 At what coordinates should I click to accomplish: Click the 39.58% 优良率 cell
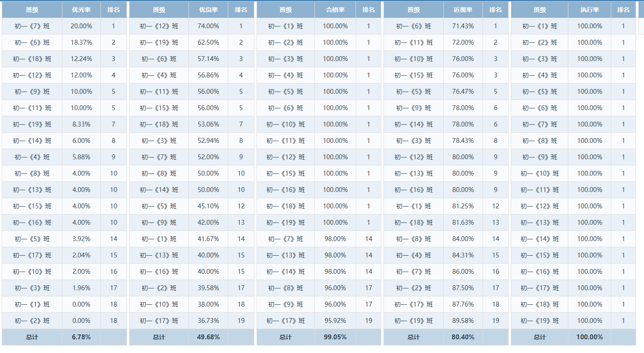point(208,288)
